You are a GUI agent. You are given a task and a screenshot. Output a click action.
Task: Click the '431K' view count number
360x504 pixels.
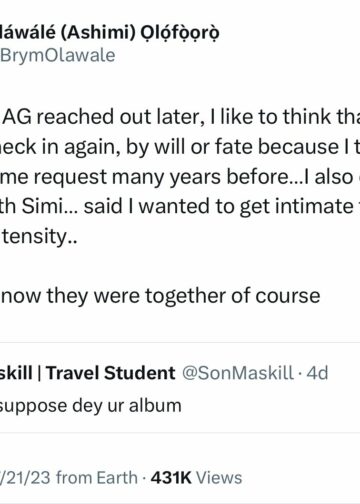(171, 478)
